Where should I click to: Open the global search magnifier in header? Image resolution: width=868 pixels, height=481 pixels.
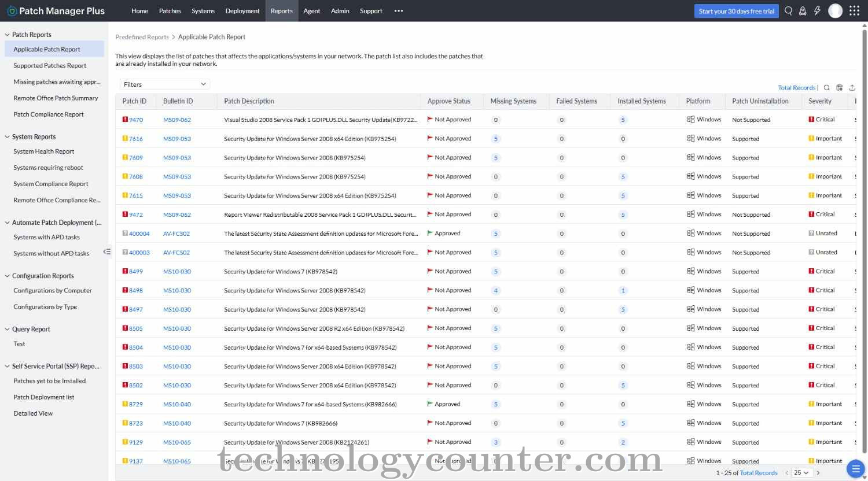[788, 11]
